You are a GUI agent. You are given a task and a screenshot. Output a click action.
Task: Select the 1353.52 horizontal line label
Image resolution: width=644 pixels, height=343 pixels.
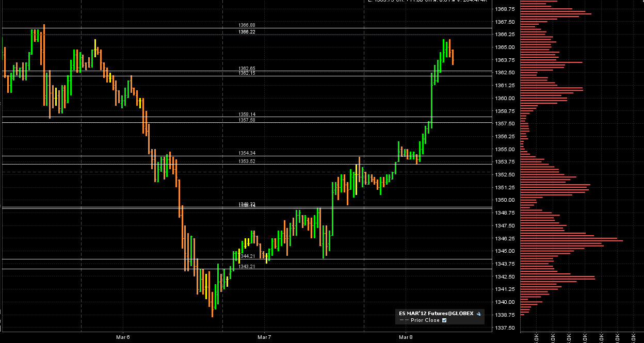click(247, 161)
